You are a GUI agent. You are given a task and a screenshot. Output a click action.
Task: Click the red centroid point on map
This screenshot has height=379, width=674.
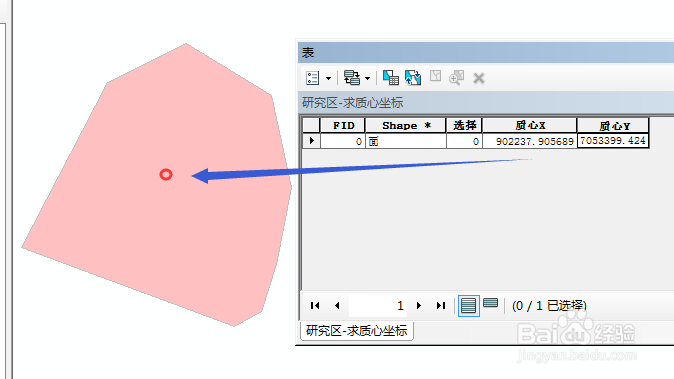coord(166,174)
